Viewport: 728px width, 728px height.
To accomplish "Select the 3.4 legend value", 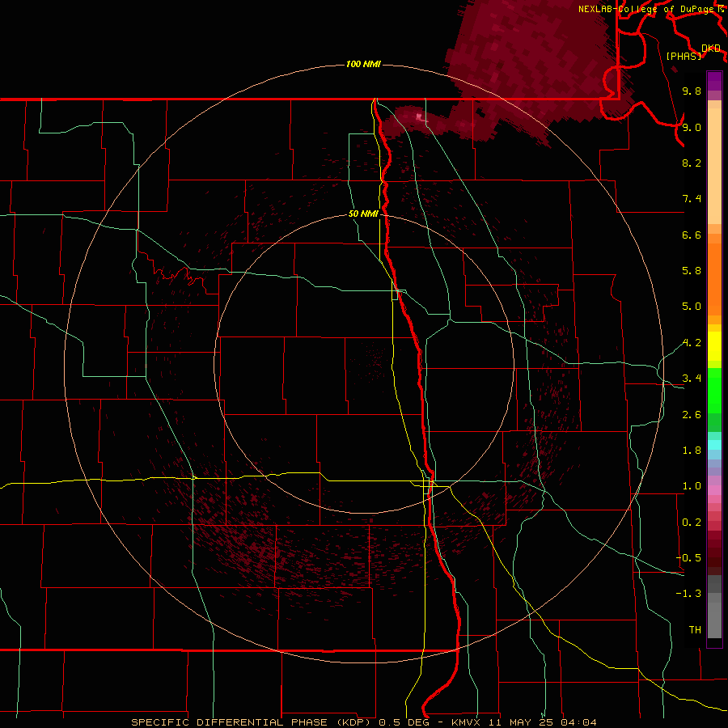I will click(x=692, y=379).
